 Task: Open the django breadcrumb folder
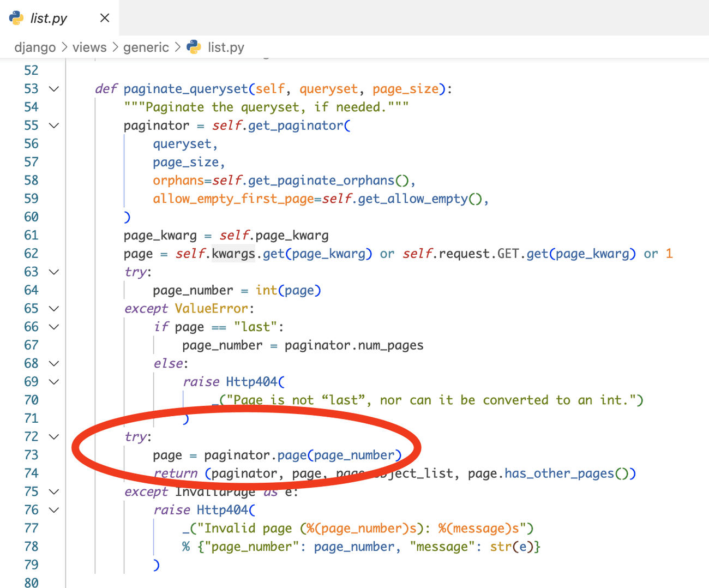point(35,47)
